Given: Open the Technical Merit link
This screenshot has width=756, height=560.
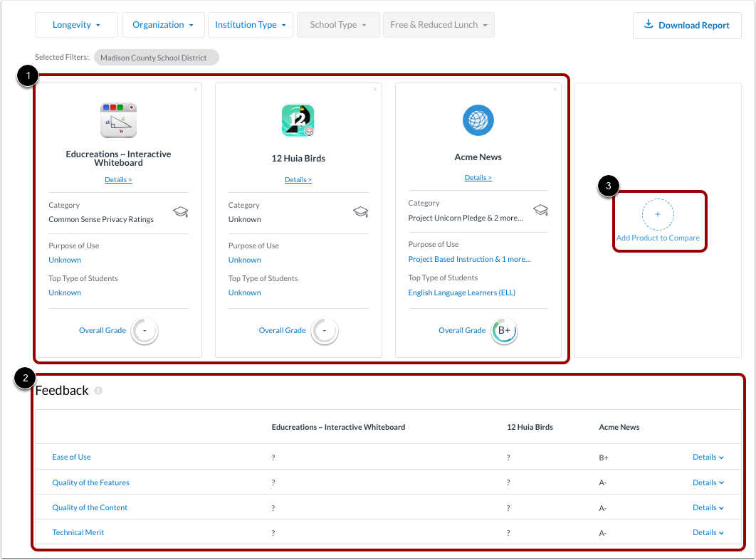Looking at the screenshot, I should 78,532.
